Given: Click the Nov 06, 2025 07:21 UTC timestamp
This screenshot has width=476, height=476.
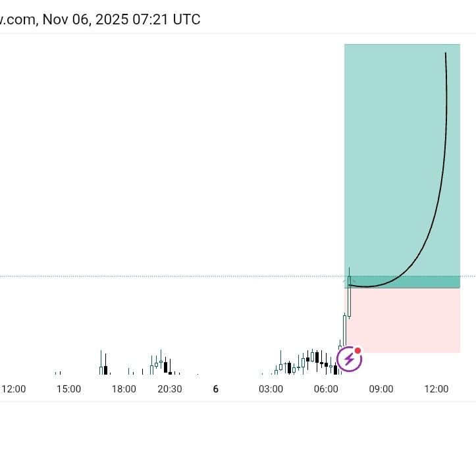Looking at the screenshot, I should [x=122, y=19].
